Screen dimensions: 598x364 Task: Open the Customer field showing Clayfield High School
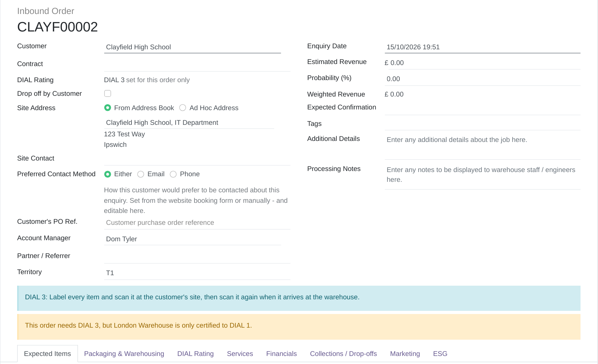pos(192,47)
